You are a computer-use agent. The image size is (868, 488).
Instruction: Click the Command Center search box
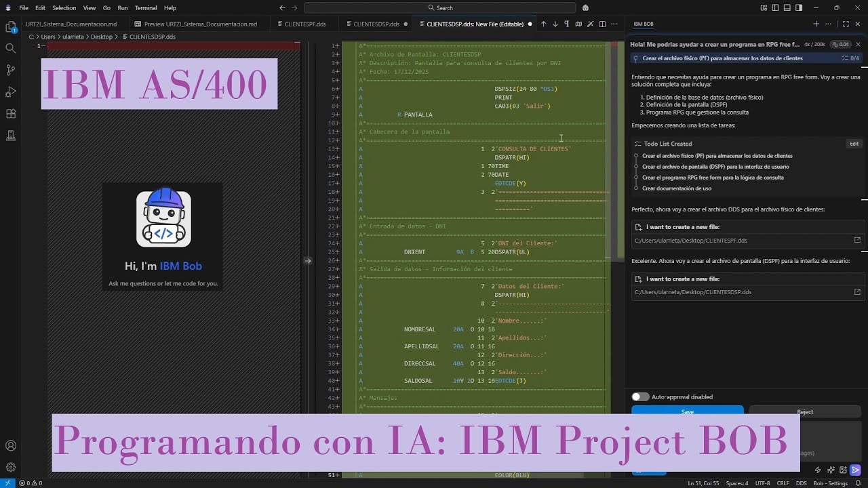click(440, 7)
